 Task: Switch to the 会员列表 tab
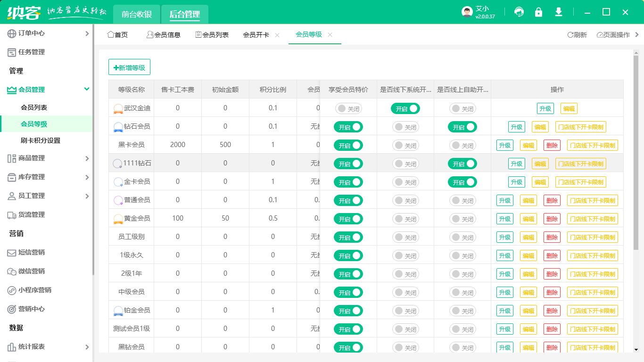click(212, 35)
